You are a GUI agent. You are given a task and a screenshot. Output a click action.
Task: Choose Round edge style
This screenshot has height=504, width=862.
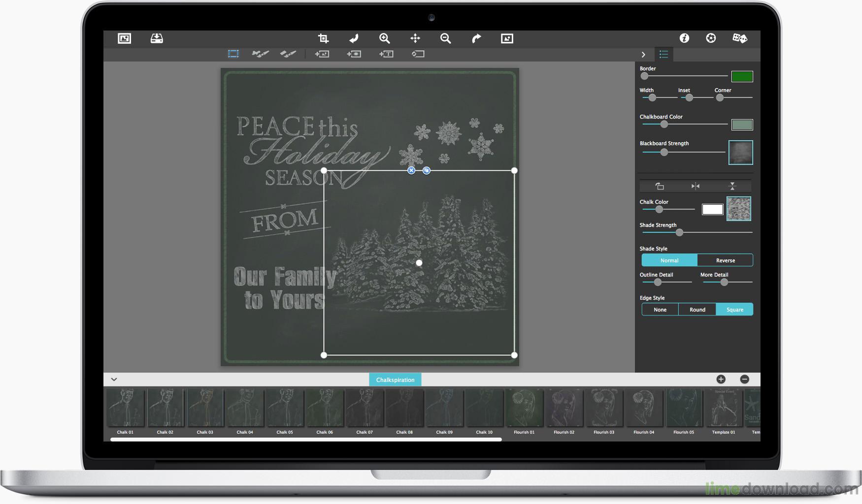(x=697, y=310)
